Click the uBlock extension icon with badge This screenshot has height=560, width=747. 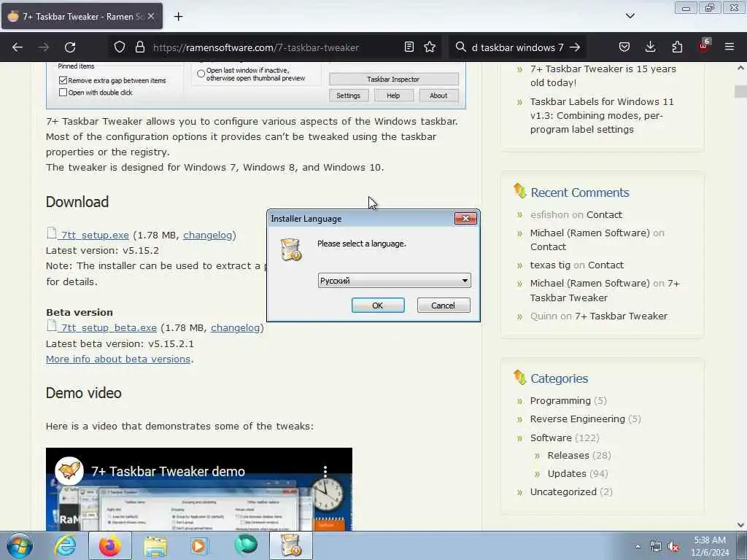704,46
